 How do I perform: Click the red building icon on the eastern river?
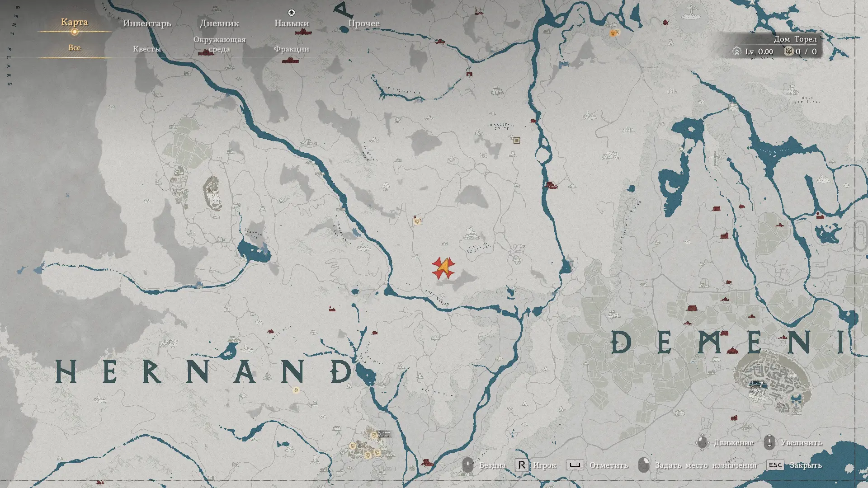click(551, 185)
